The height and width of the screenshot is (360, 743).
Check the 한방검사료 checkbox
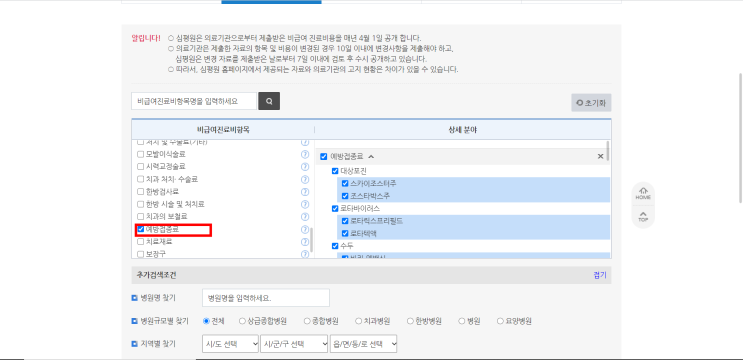point(140,192)
